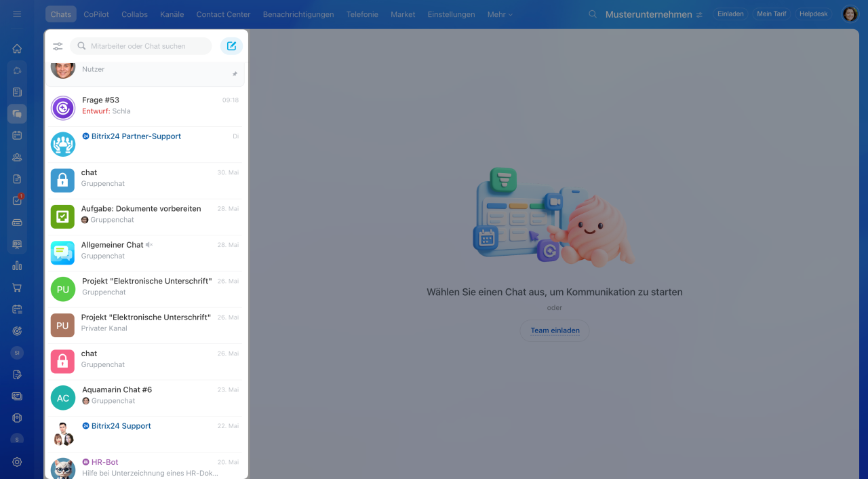Click the green PU avatar
This screenshot has width=868, height=479.
(x=63, y=289)
